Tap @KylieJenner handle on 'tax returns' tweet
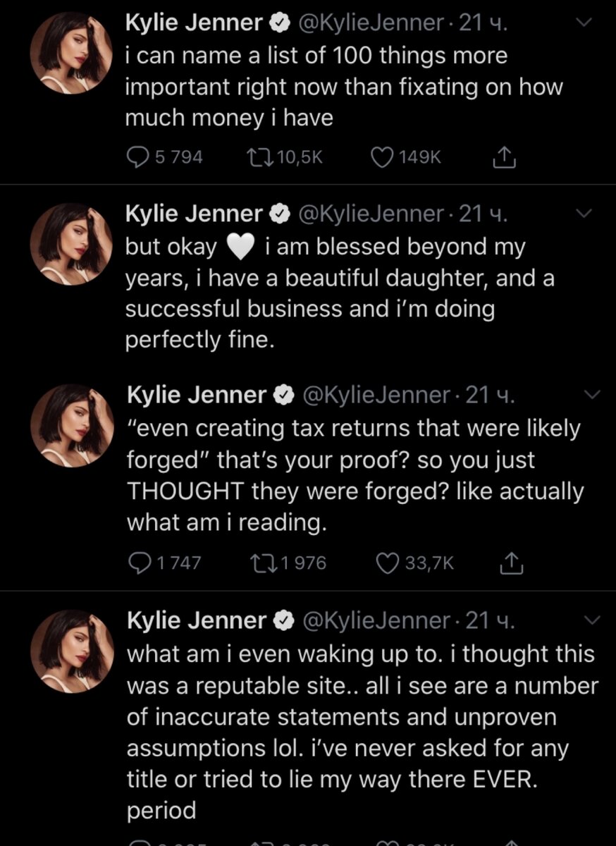 376,396
